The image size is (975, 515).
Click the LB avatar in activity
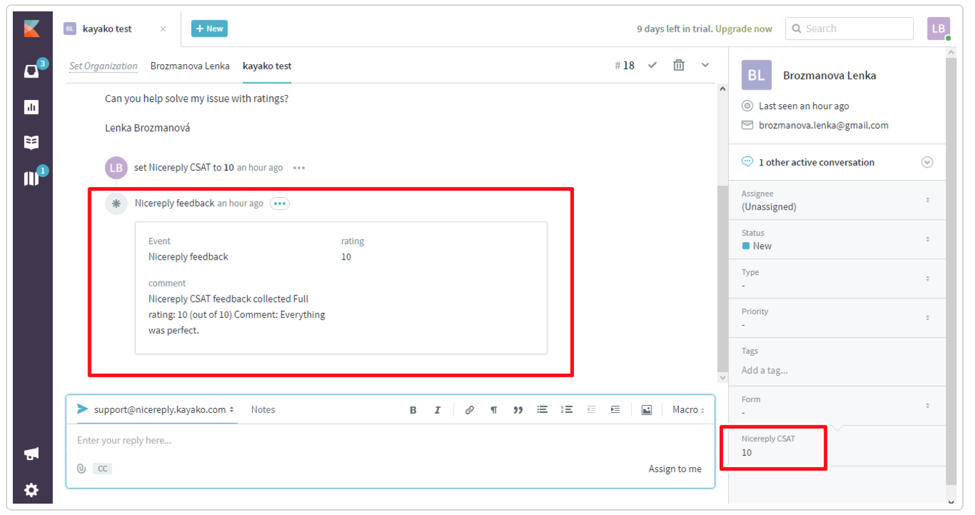[116, 168]
